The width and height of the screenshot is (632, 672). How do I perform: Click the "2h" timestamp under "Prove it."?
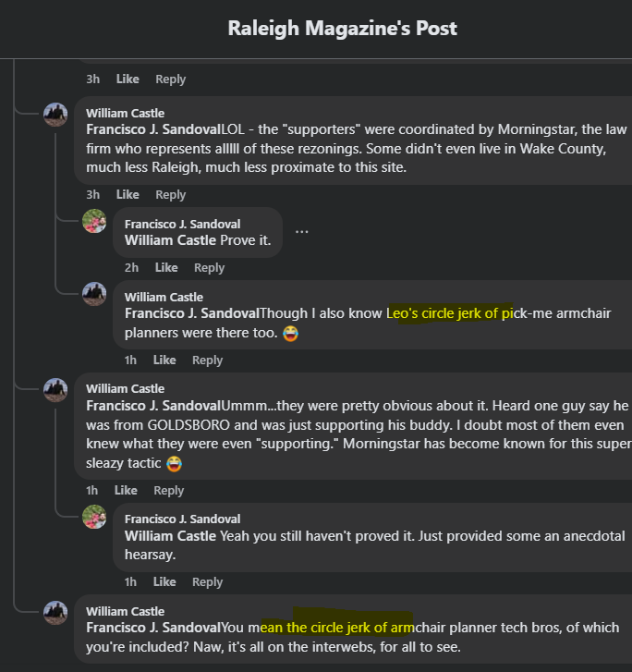coord(131,268)
